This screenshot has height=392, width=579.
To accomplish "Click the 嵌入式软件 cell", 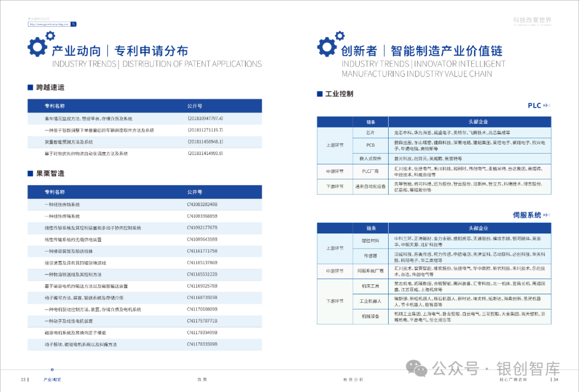I will 370,159.
